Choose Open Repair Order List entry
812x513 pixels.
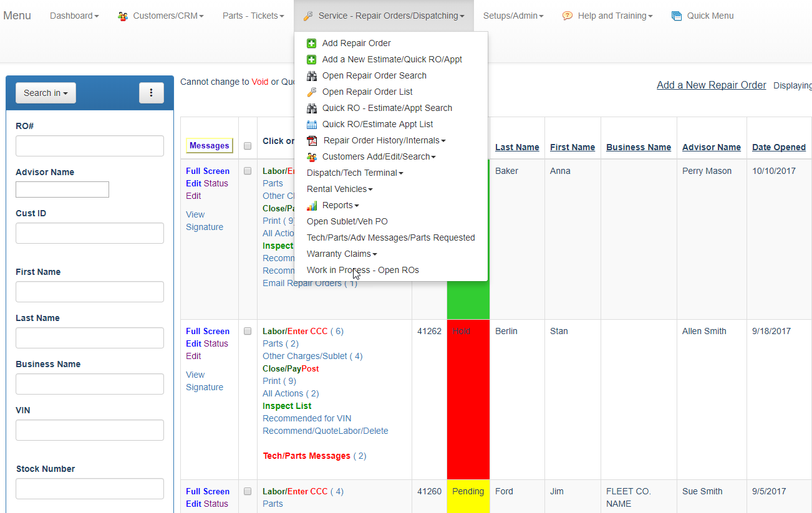coord(367,92)
